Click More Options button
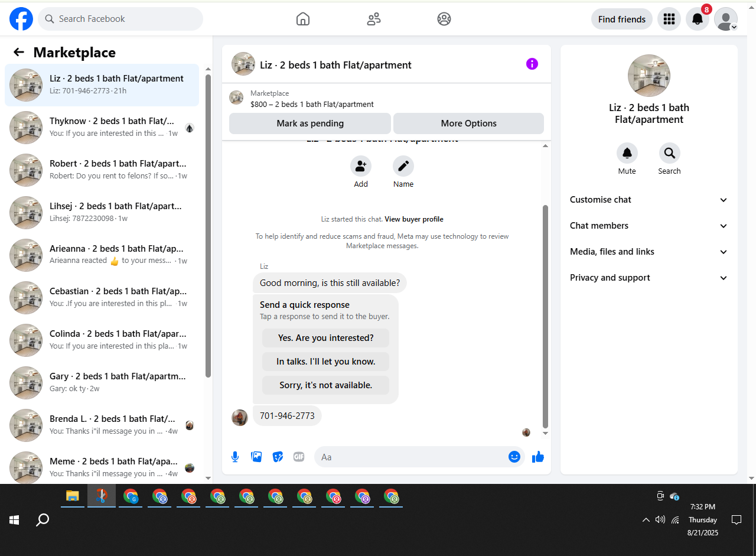The image size is (756, 556). coord(468,123)
